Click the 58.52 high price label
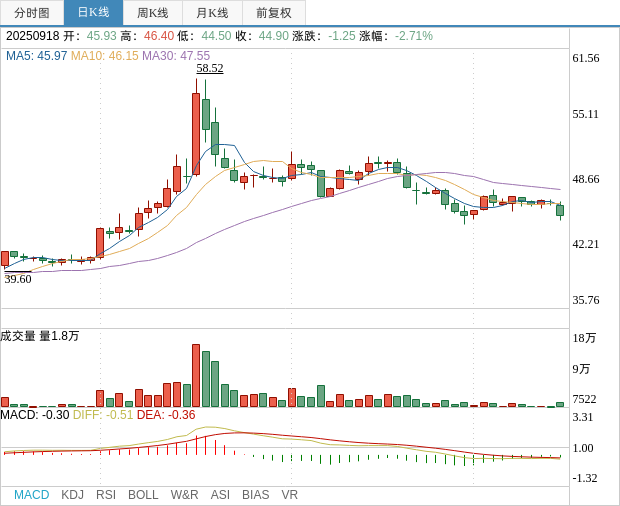The image size is (620, 506). point(210,68)
